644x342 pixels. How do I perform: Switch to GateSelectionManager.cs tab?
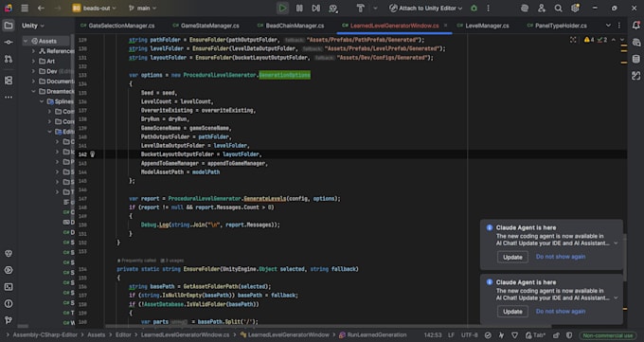pos(117,26)
